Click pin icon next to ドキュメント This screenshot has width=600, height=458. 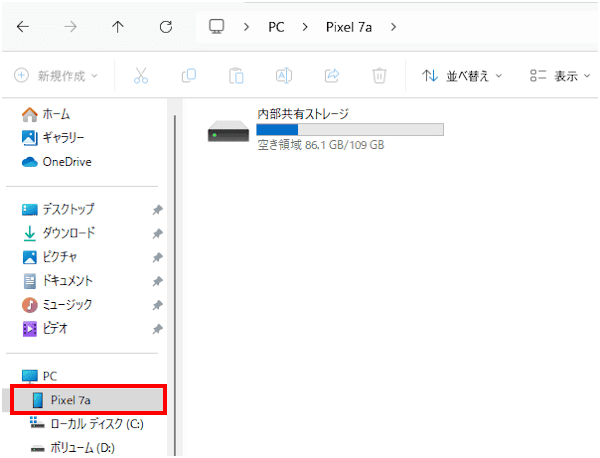pyautogui.click(x=157, y=281)
